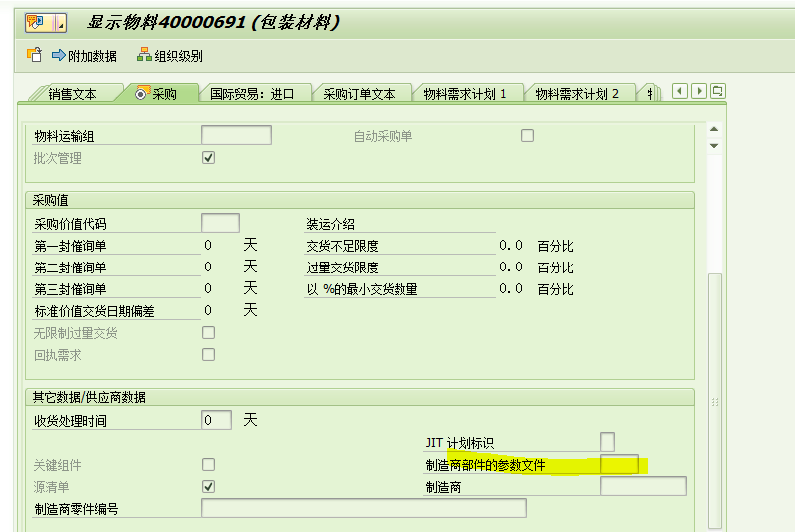
Task: Open 附加数据 additional data button
Action: point(84,55)
